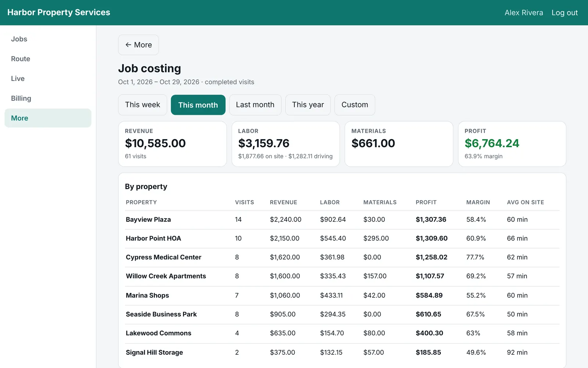Select the Harbor Point HOA property name
This screenshot has height=368, width=588.
(x=153, y=238)
